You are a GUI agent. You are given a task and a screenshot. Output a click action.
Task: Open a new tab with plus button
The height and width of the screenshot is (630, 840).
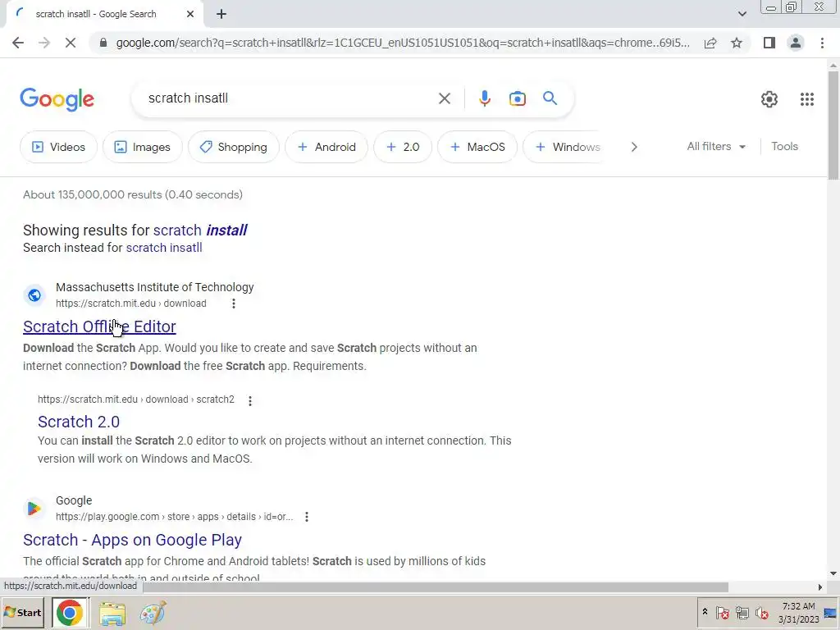221,14
